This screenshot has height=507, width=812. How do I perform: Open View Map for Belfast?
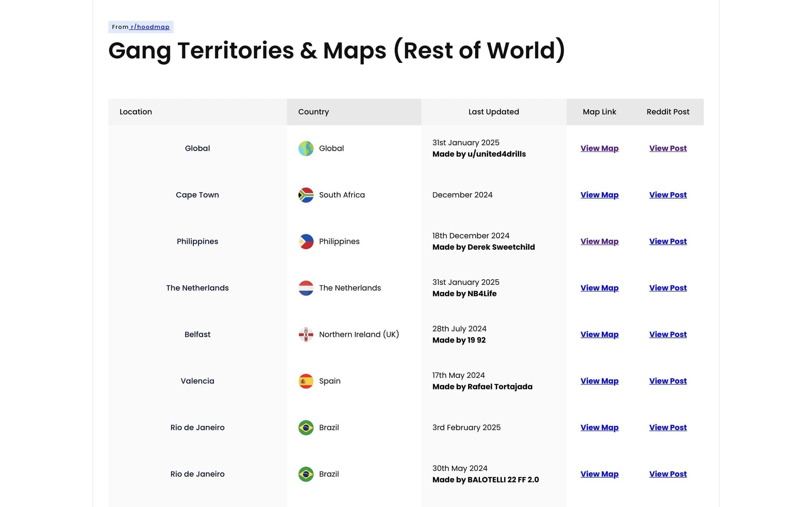coord(599,334)
